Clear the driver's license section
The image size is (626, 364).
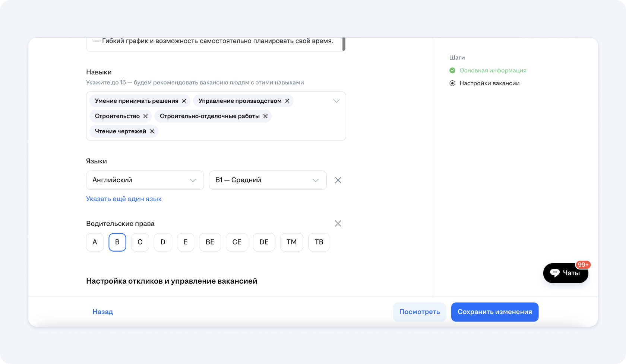[338, 224]
